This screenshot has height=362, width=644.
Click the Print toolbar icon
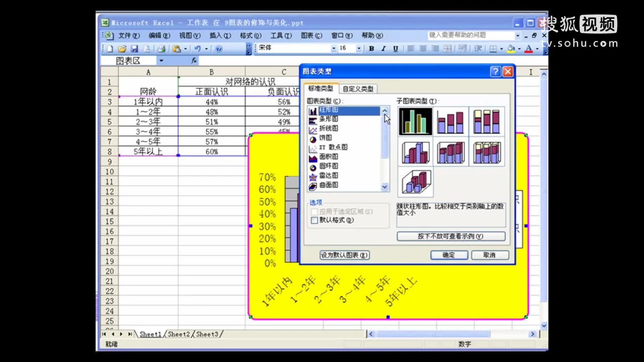161,49
